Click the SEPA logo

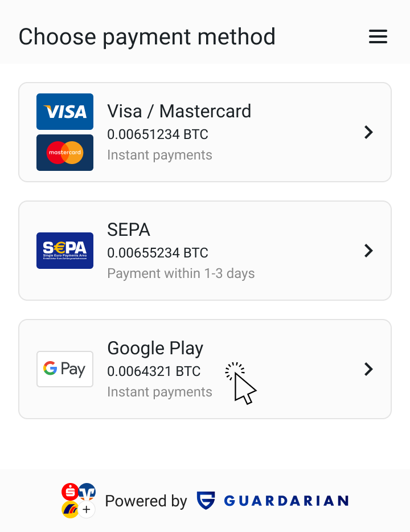click(65, 251)
